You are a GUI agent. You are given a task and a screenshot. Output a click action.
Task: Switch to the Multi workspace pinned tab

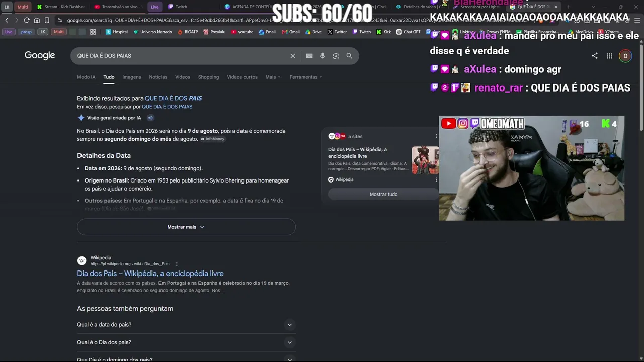(x=23, y=7)
